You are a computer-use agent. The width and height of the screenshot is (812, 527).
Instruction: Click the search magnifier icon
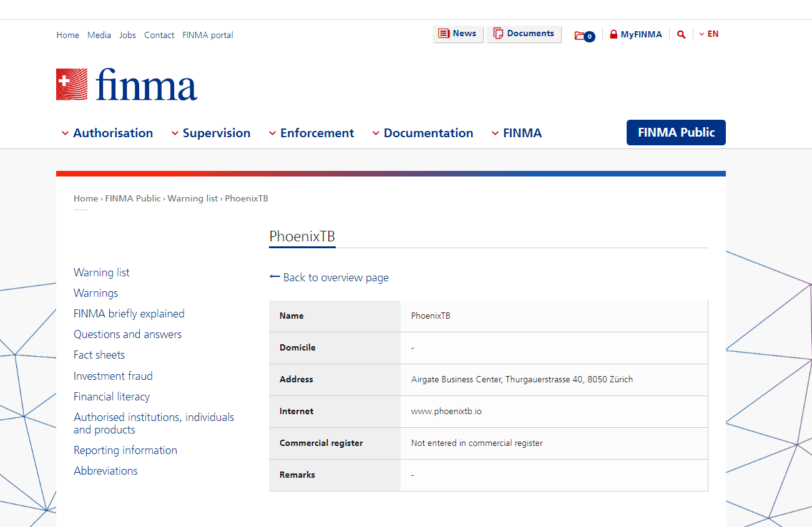681,34
